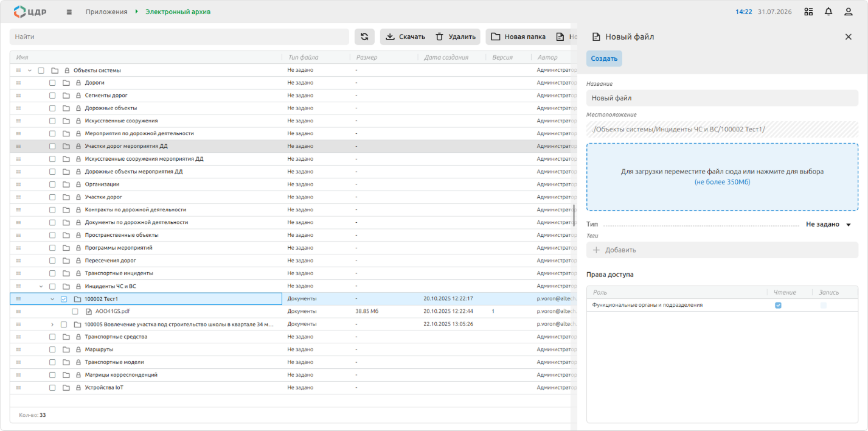Click the Создать button

tap(604, 58)
